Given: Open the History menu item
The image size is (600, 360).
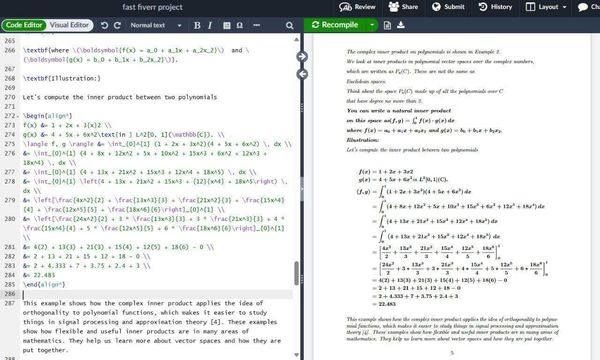Looking at the screenshot, I should pyautogui.click(x=496, y=7).
